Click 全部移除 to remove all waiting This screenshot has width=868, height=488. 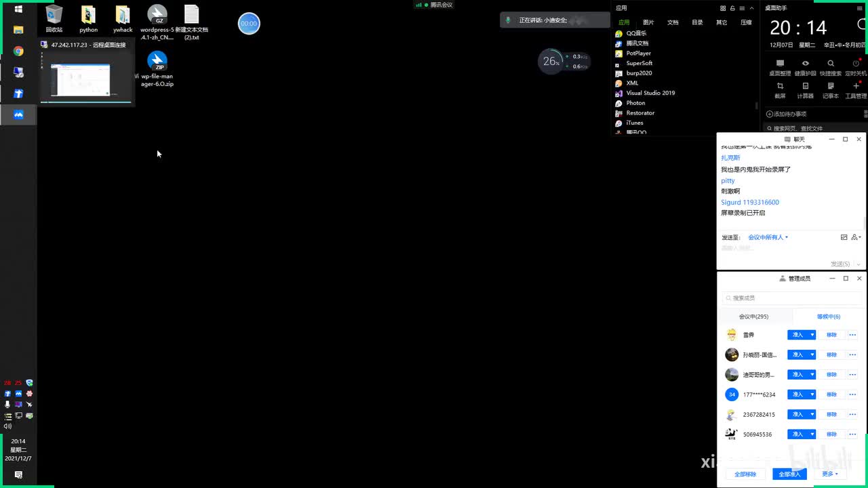point(745,474)
